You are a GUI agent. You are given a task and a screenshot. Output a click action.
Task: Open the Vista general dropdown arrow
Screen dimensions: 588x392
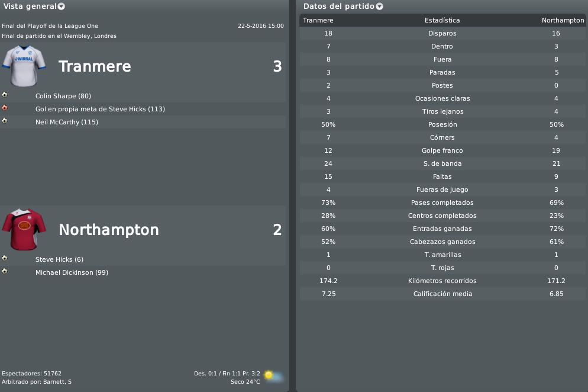tap(61, 7)
